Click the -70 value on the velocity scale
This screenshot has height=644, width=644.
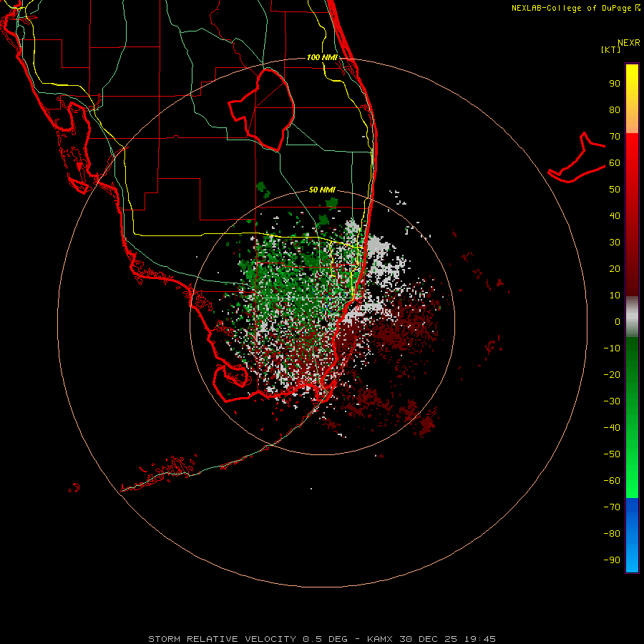[x=612, y=507]
